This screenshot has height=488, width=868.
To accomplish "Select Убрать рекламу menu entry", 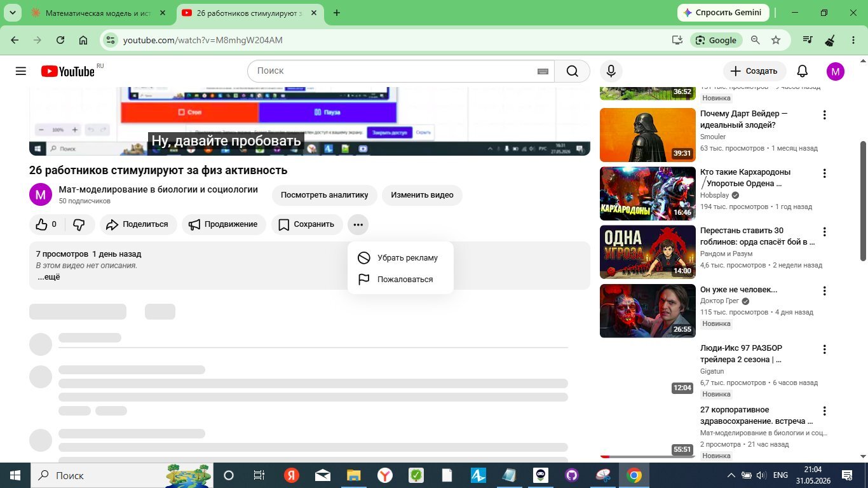I will click(x=400, y=258).
